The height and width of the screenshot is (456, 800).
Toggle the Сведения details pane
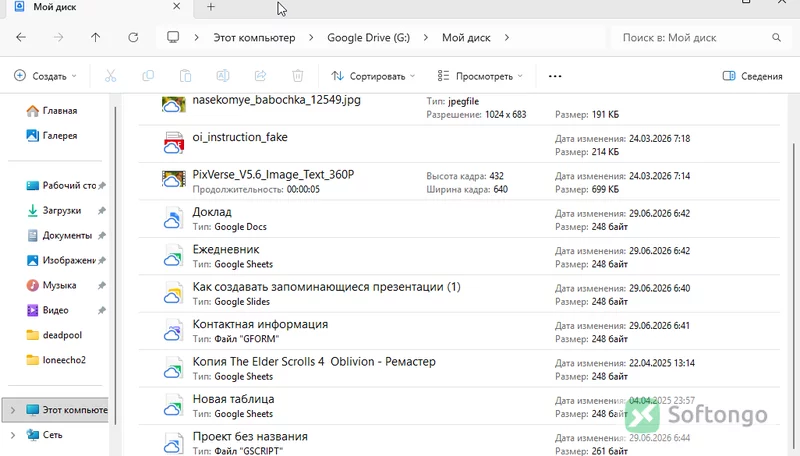[753, 76]
